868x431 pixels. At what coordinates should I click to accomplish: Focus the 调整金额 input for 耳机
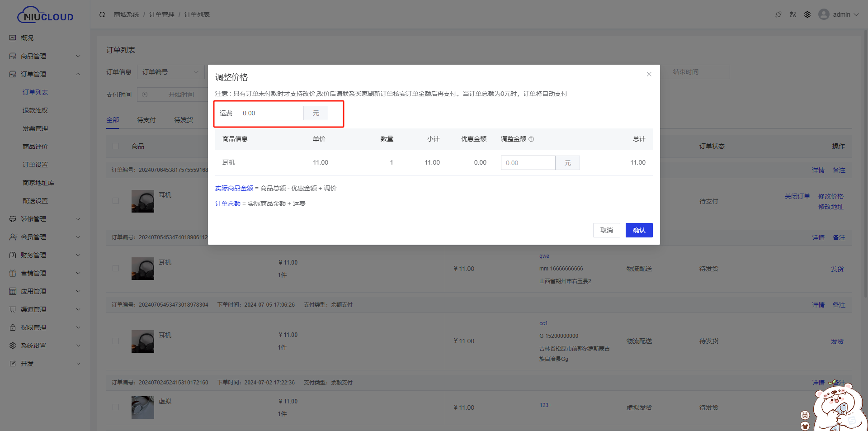pyautogui.click(x=528, y=163)
